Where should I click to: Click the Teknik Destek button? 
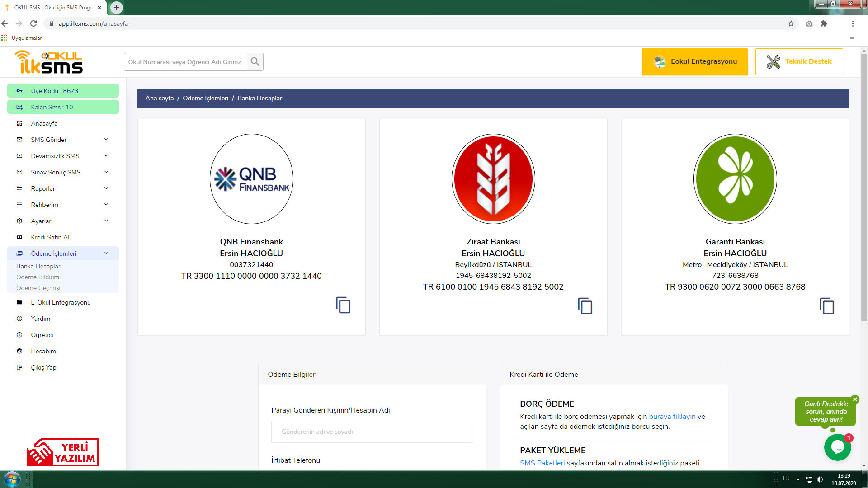tap(799, 61)
